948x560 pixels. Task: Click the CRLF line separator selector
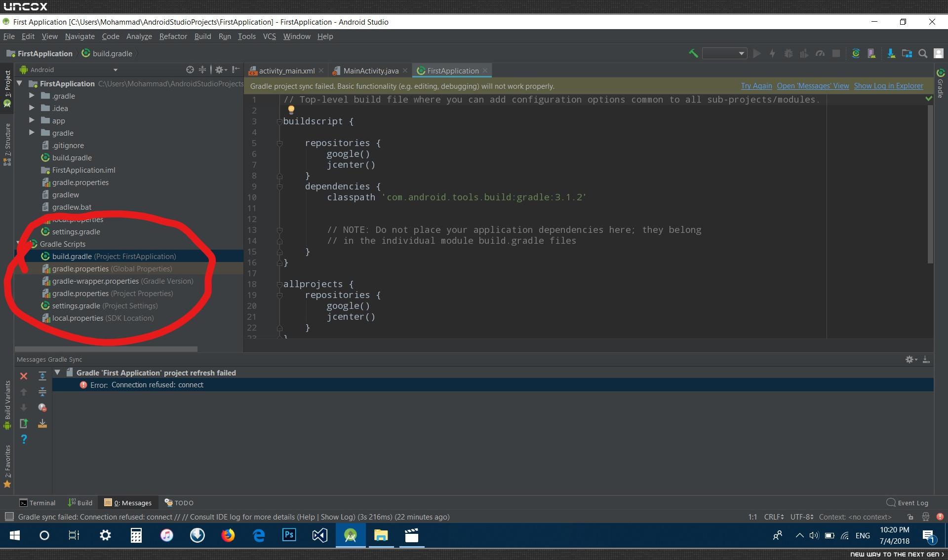774,517
